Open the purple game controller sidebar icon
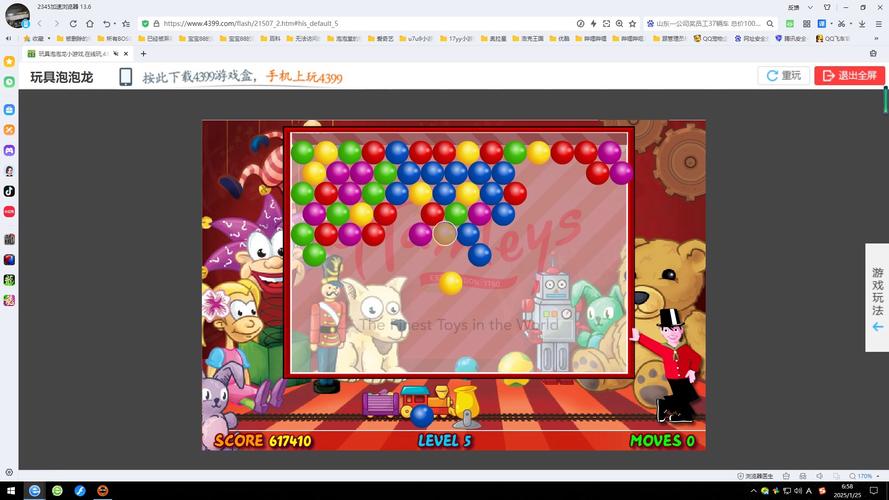889x500 pixels. [x=9, y=150]
